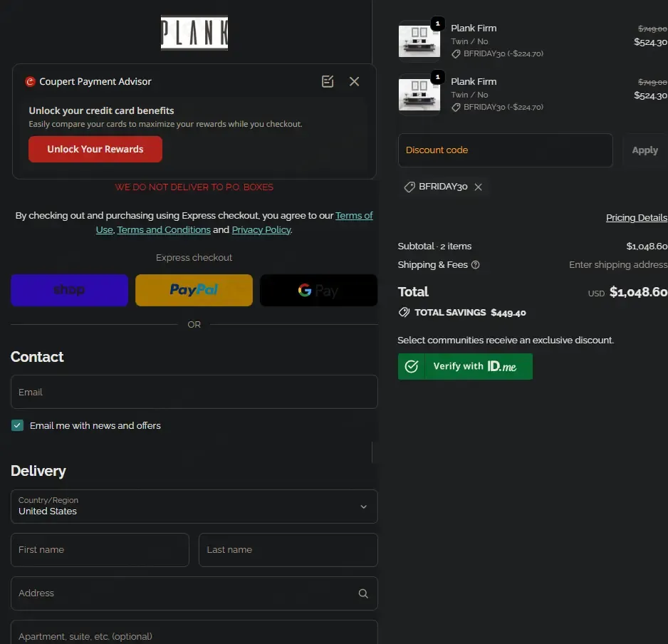Toggle Email me with news and offers
This screenshot has height=644, width=668.
pos(18,425)
